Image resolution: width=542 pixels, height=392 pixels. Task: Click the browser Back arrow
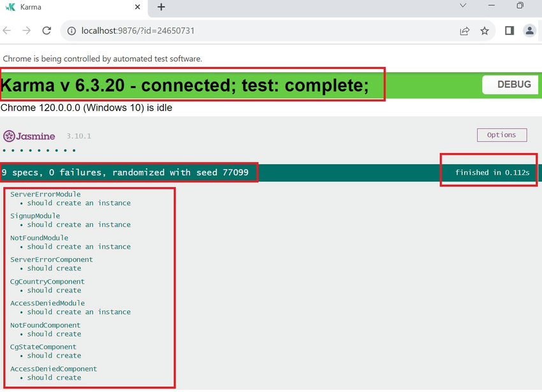click(x=6, y=31)
